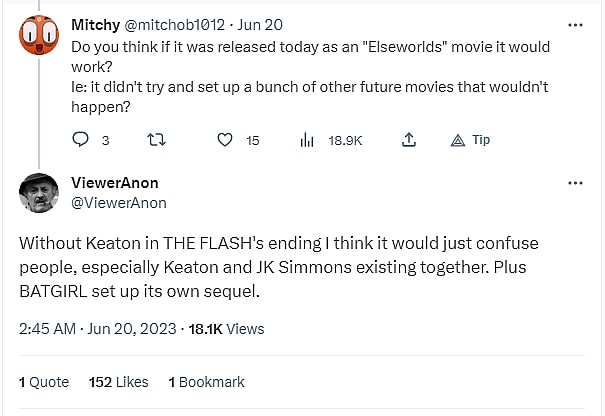Show the 152 Likes list
605x416 pixels.
(118, 382)
